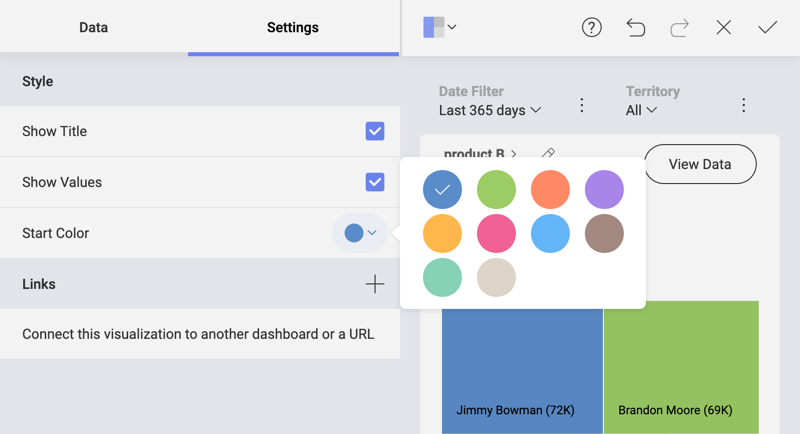The image size is (800, 434).
Task: Open Date Filter options three-dot menu
Action: point(582,105)
